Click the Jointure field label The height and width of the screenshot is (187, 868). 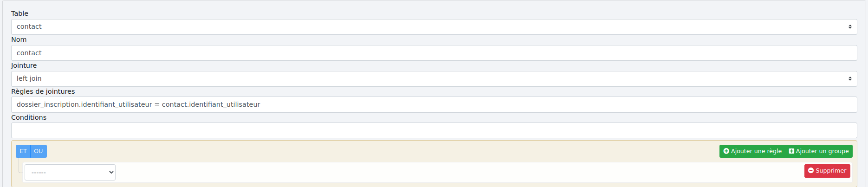click(24, 65)
